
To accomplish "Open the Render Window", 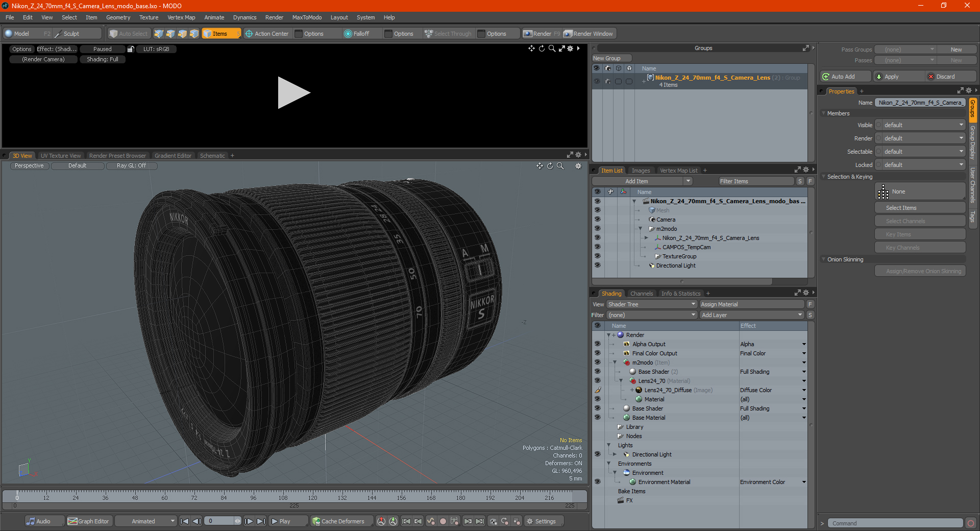I will pos(589,34).
